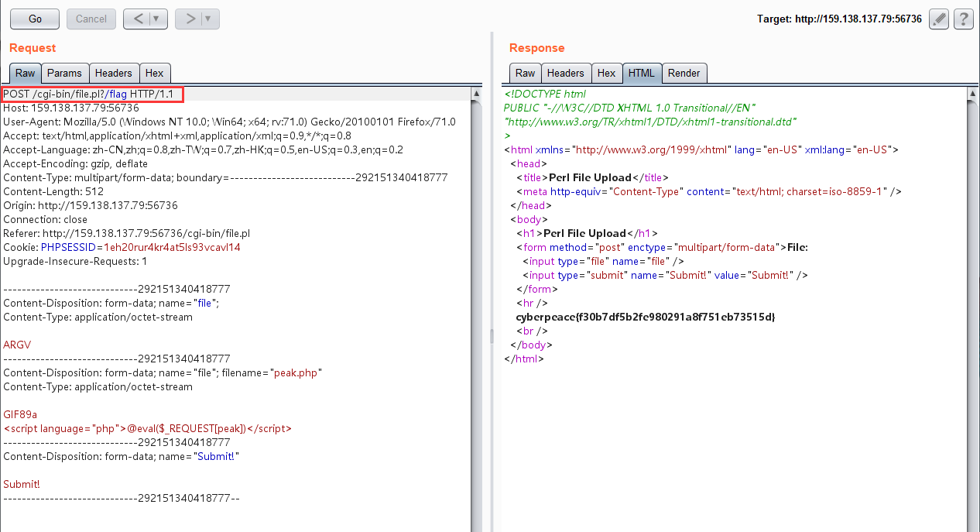Click the Connection: close line
Viewport: 980px width, 532px height.
point(46,220)
